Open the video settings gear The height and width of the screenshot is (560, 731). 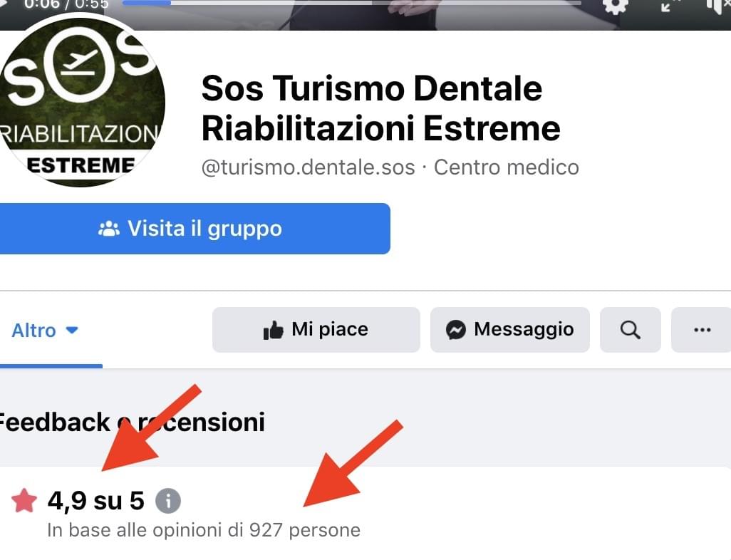click(x=616, y=6)
